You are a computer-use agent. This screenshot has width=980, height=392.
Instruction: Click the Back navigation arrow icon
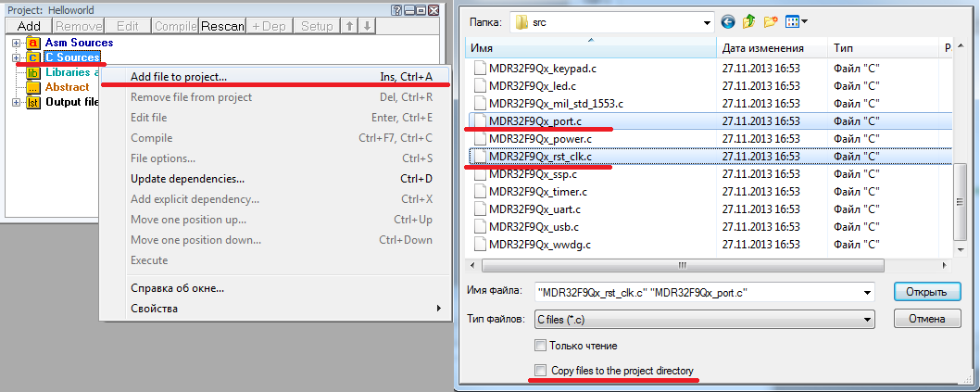(x=728, y=20)
